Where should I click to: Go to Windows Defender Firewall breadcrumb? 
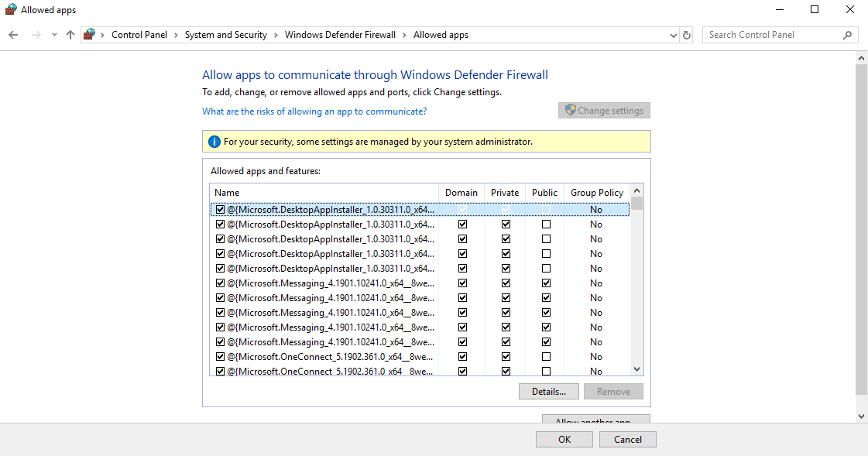point(340,35)
